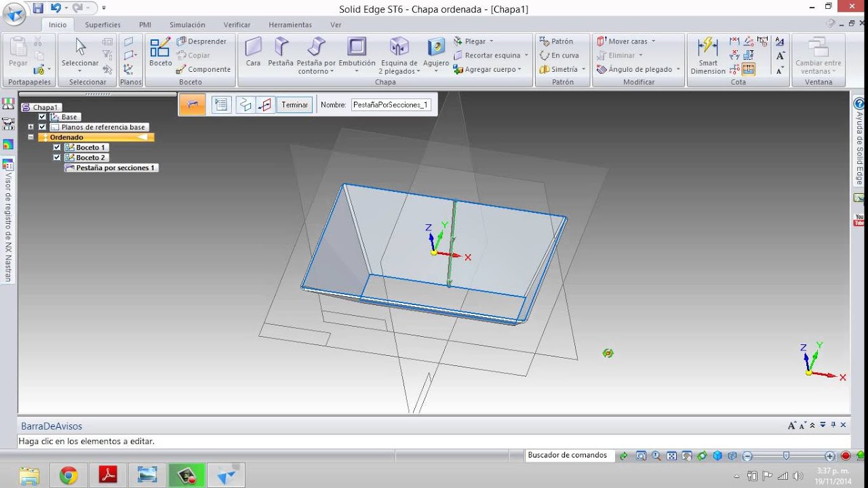This screenshot has height=488, width=868.
Task: Click the zoom slider handle
Action: (786, 456)
